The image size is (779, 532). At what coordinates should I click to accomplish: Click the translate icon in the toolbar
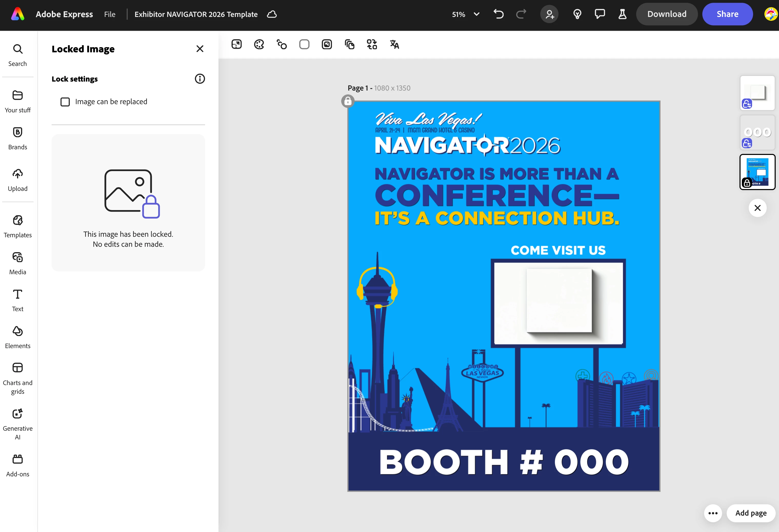tap(394, 44)
